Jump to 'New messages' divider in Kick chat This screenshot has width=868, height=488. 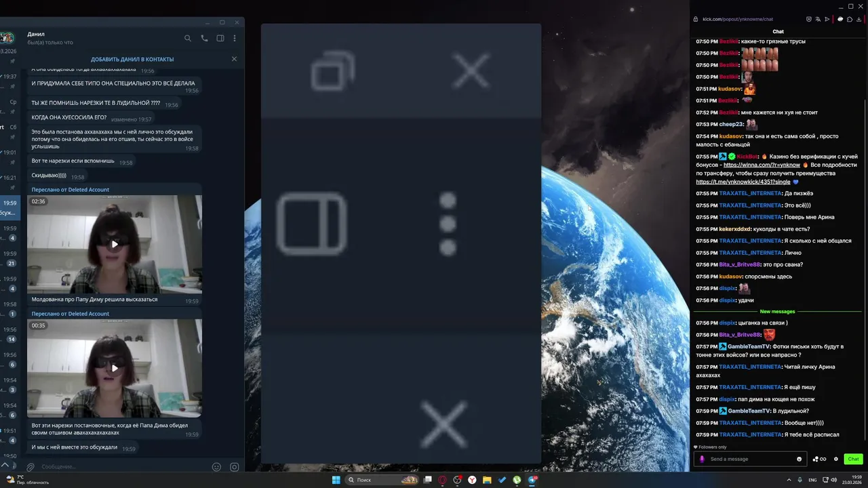777,312
